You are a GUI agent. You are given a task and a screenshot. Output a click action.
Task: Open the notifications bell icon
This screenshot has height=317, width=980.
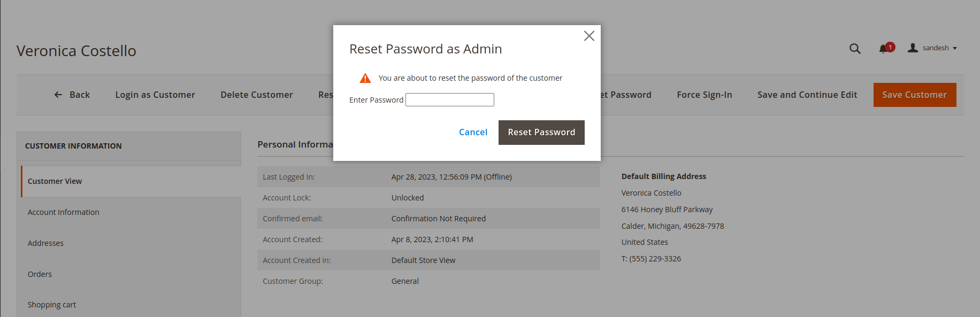[x=884, y=49]
